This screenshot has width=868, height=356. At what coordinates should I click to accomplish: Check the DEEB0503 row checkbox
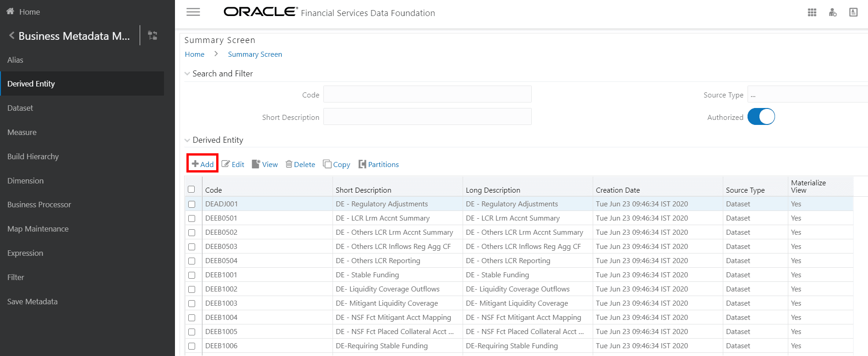click(x=191, y=247)
